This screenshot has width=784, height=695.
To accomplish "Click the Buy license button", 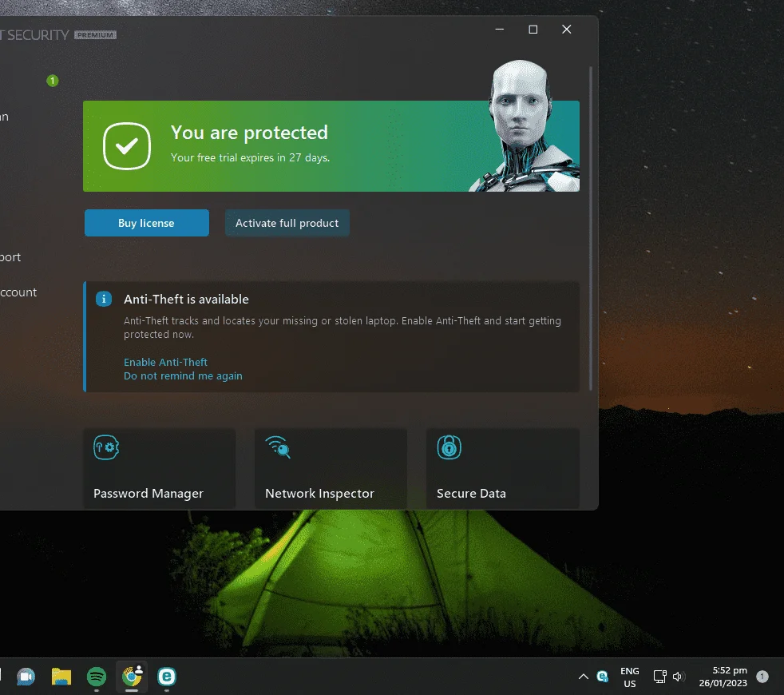I will pyautogui.click(x=146, y=223).
